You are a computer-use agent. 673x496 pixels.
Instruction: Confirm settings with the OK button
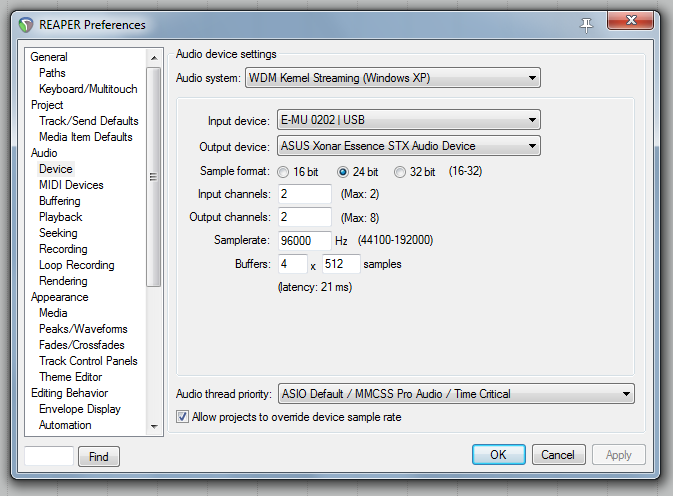pos(498,455)
